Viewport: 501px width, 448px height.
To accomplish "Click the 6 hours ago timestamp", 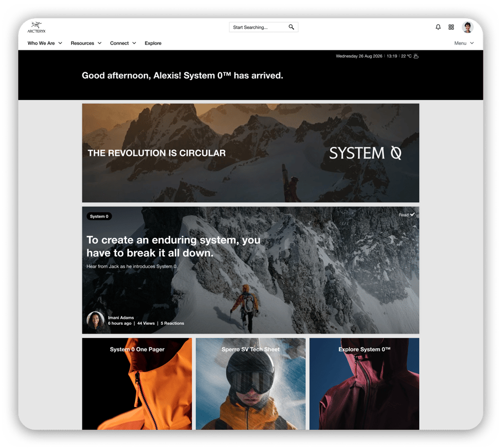I will [119, 323].
